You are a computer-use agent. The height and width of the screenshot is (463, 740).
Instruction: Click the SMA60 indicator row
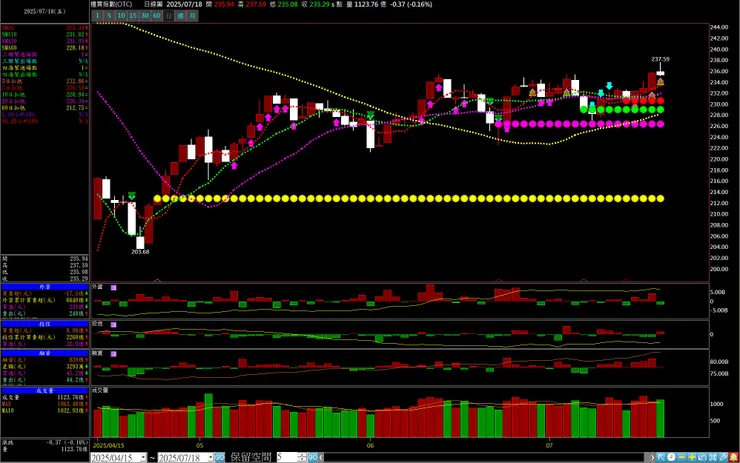coord(45,48)
